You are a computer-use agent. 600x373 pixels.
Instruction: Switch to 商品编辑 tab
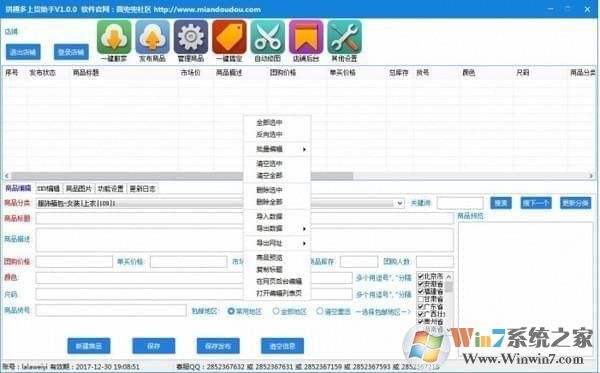pos(18,188)
